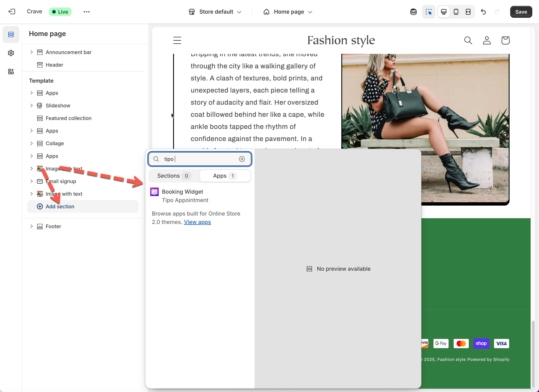Expand the Slideshow section
Image resolution: width=539 pixels, height=392 pixels.
click(31, 105)
